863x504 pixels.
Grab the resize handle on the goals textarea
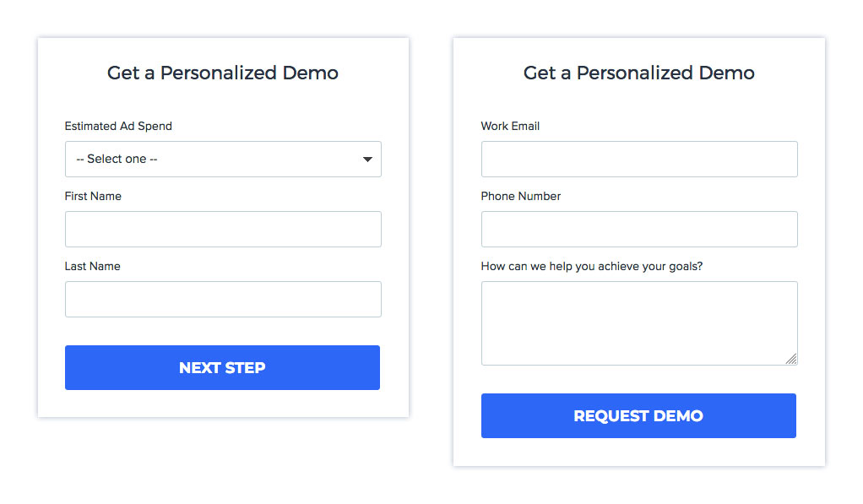791,359
